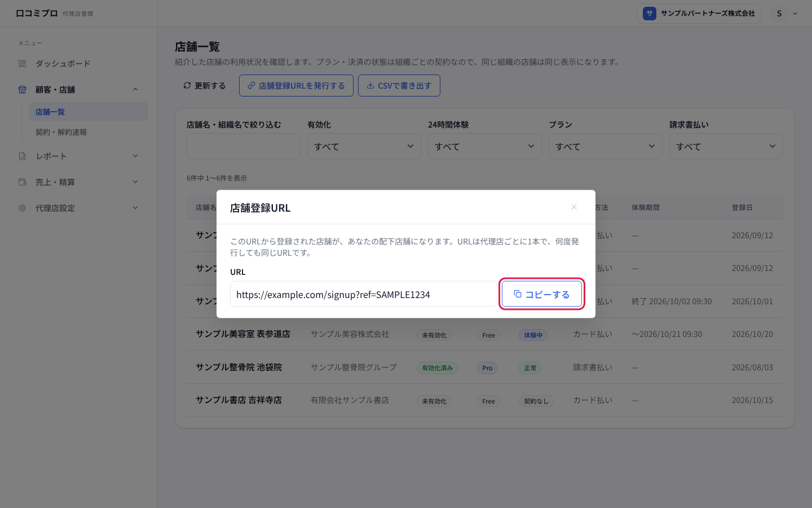Open 契約・解約速報 in the sidebar
Screen dimensions: 812x508
pyautogui.click(x=89, y=132)
